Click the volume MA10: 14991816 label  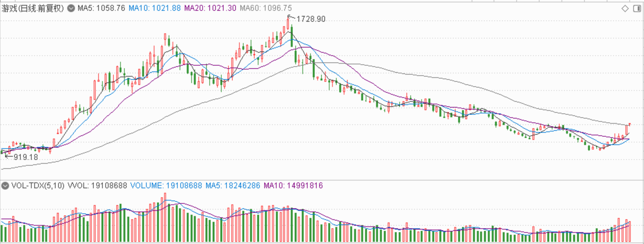pos(293,186)
